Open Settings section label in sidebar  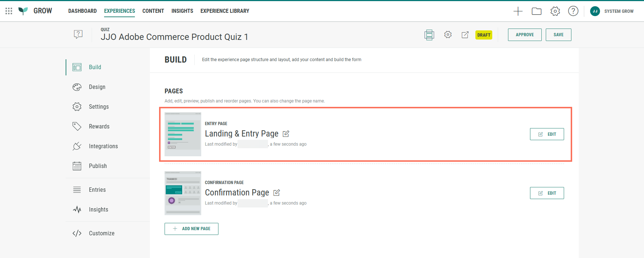99,107
